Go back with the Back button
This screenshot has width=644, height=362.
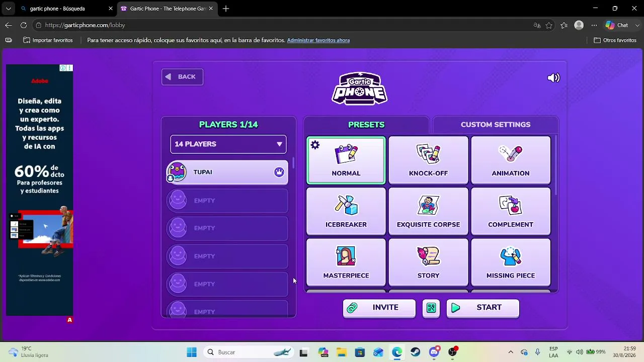[x=182, y=77]
